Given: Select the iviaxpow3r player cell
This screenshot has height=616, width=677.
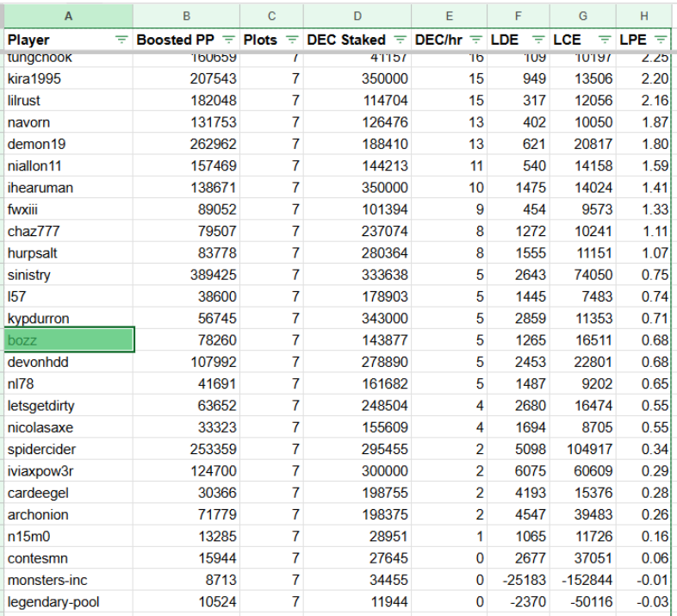Looking at the screenshot, I should (68, 471).
